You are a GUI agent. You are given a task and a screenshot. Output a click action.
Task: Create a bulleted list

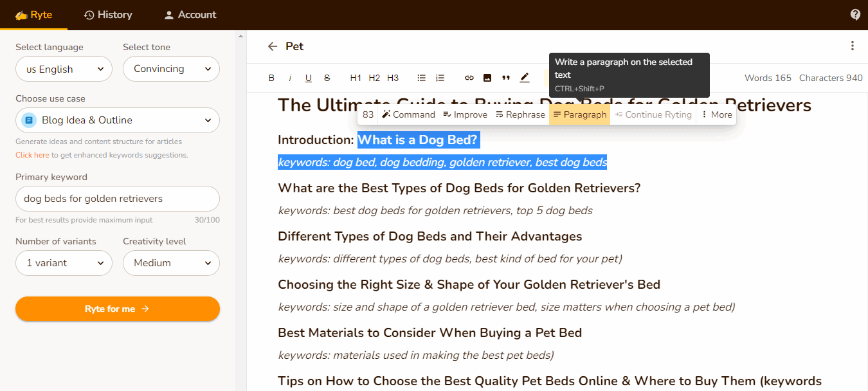pos(421,77)
